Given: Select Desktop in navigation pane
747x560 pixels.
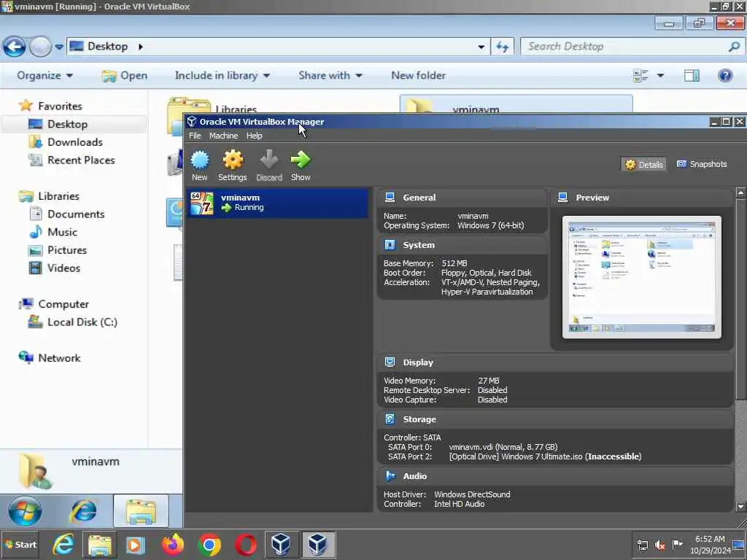Looking at the screenshot, I should pos(67,124).
